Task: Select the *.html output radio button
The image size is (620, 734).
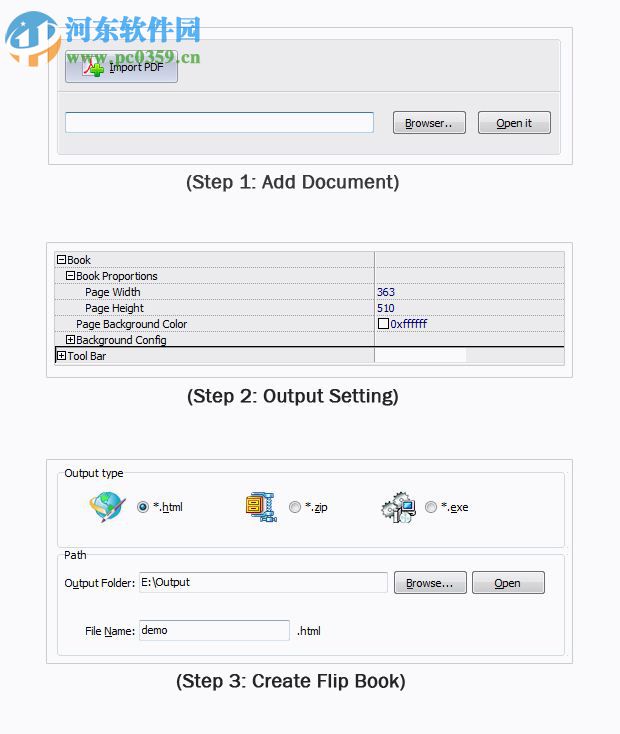Action: [143, 507]
